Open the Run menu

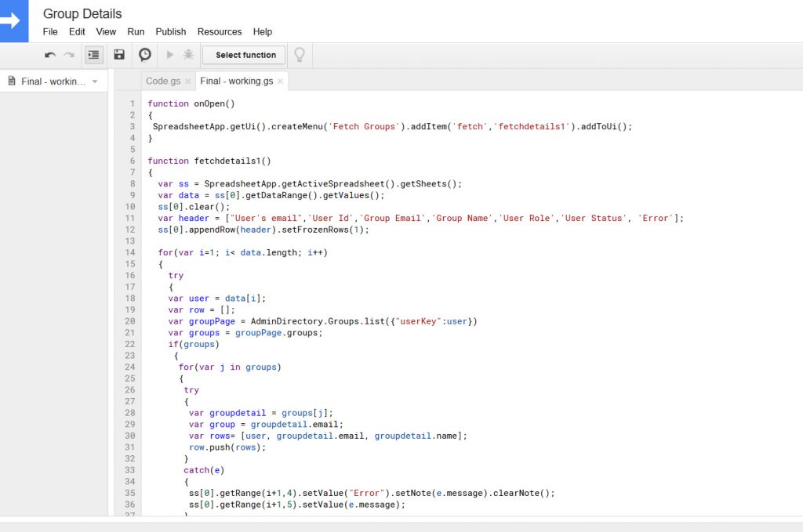click(x=136, y=32)
